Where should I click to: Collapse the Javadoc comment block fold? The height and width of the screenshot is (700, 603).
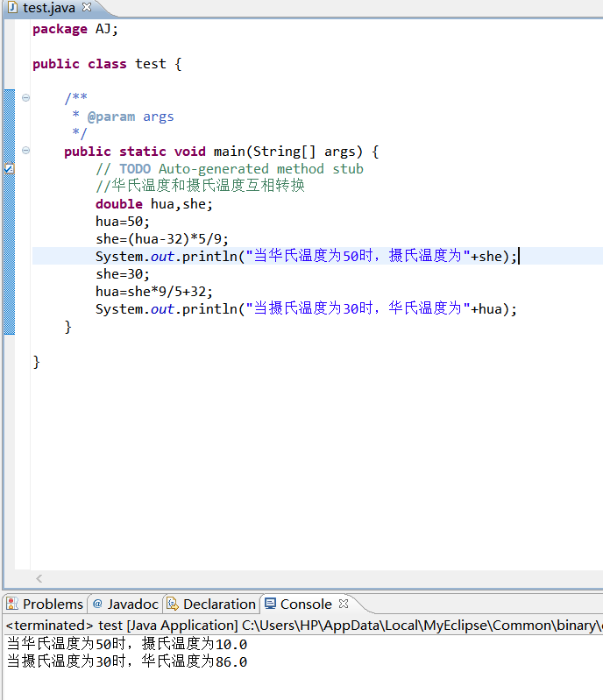26,97
